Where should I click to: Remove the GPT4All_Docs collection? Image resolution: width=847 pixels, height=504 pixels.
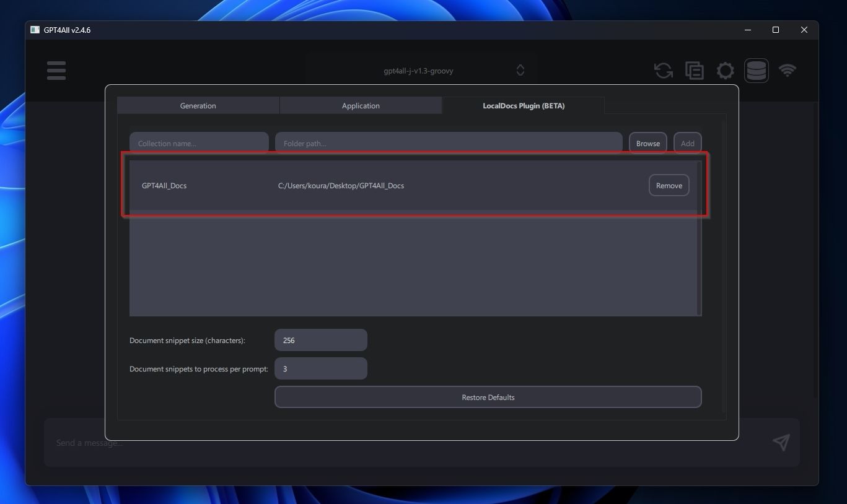coord(669,185)
